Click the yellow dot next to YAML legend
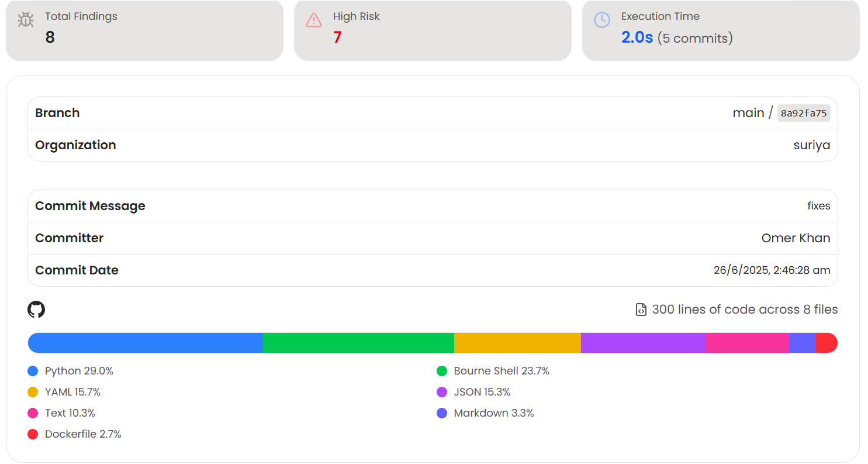 point(33,392)
